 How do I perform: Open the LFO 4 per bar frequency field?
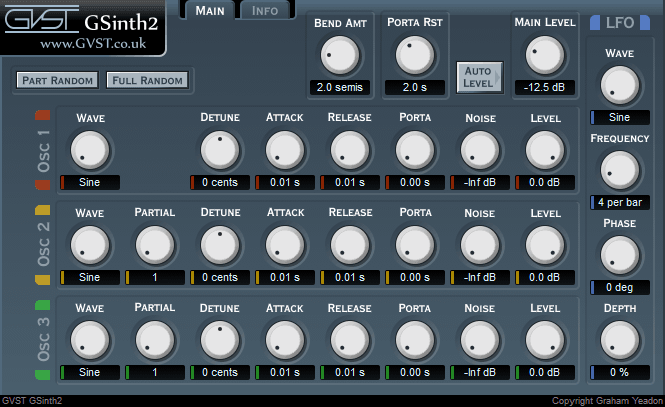(620, 202)
